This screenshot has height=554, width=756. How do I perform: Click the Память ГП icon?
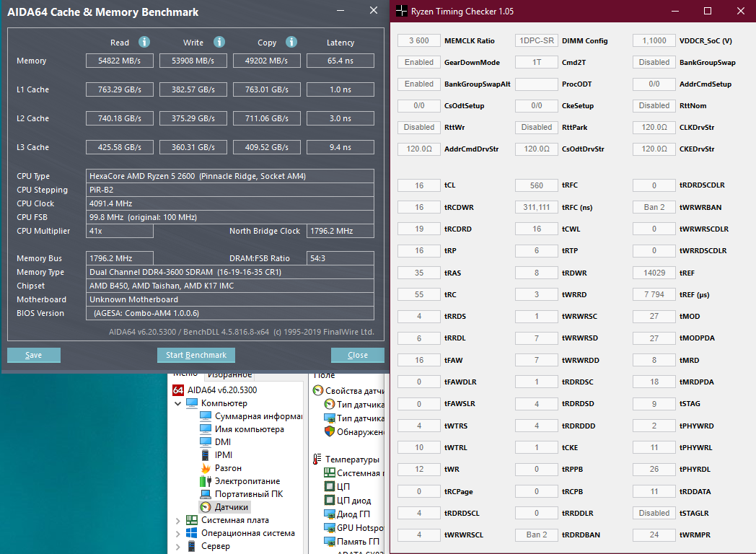tap(329, 542)
